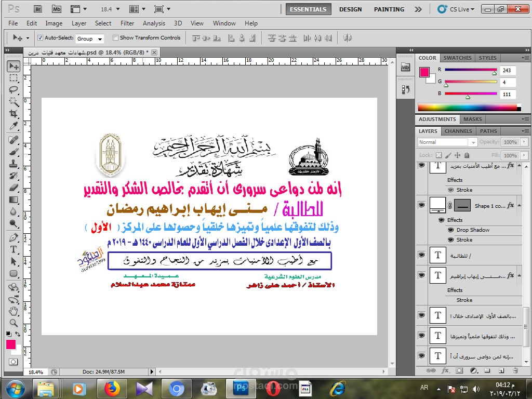Disable the Auto-Select checkbox
The image size is (532, 399).
[x=40, y=37]
